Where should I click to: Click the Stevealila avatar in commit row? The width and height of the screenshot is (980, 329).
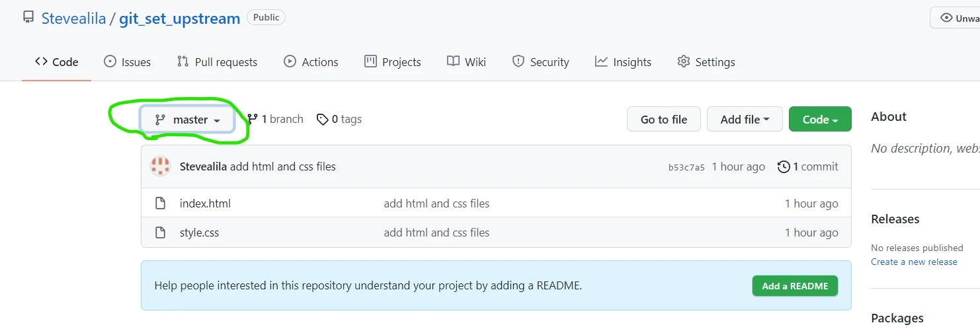coord(161,166)
